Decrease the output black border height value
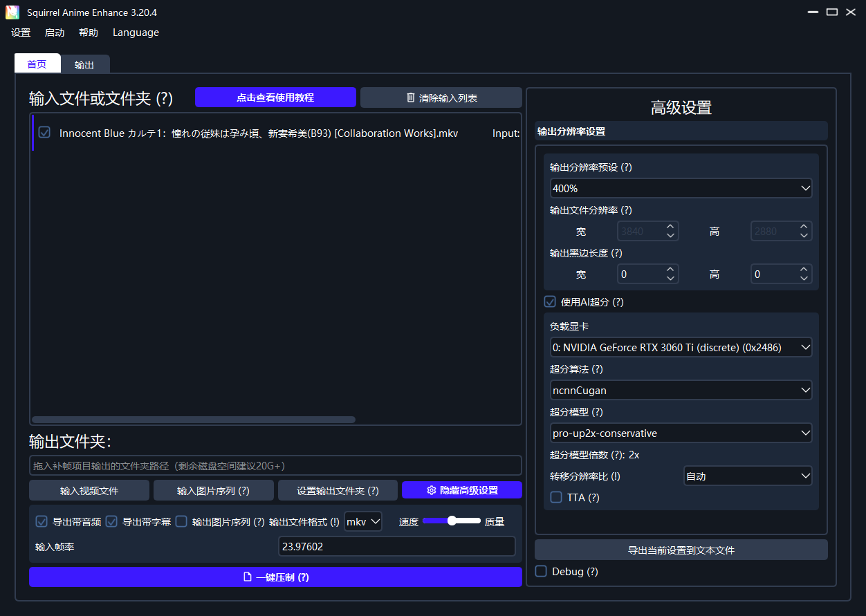Viewport: 866px width, 616px height. tap(803, 279)
